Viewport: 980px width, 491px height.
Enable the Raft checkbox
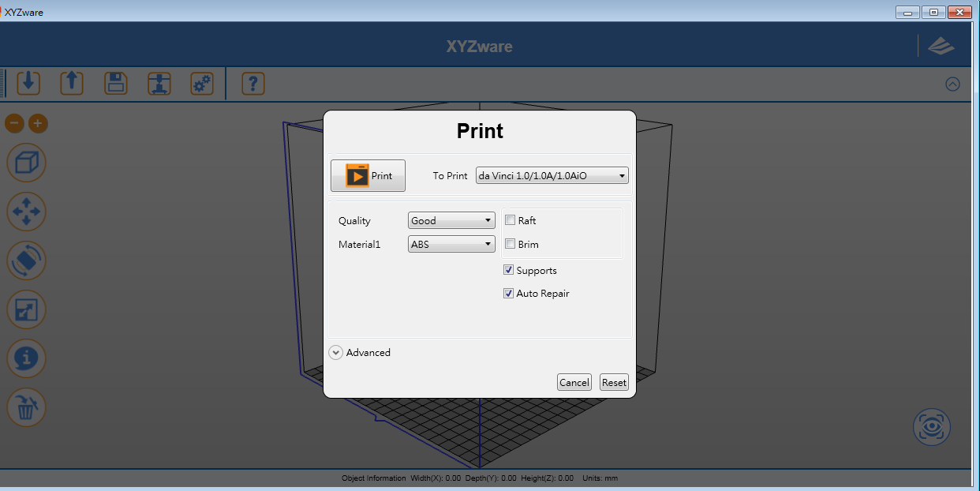tap(510, 220)
